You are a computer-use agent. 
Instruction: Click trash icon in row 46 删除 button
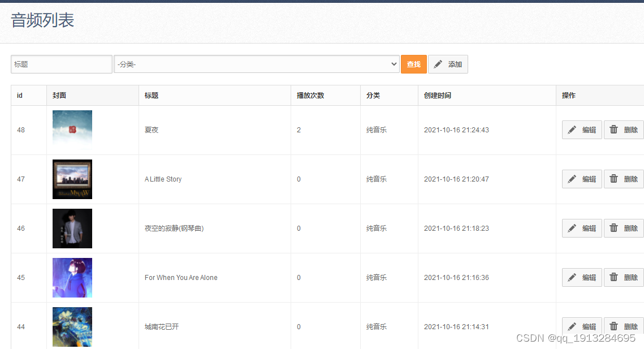[x=613, y=228]
